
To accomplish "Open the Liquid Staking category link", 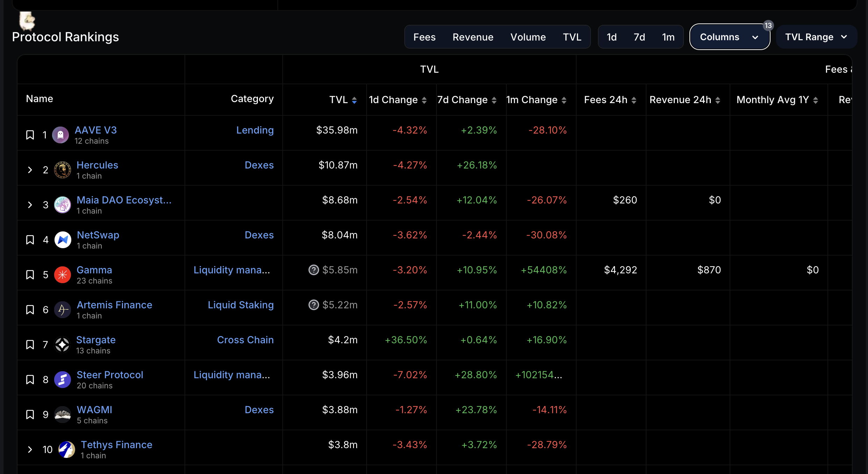I will point(240,305).
